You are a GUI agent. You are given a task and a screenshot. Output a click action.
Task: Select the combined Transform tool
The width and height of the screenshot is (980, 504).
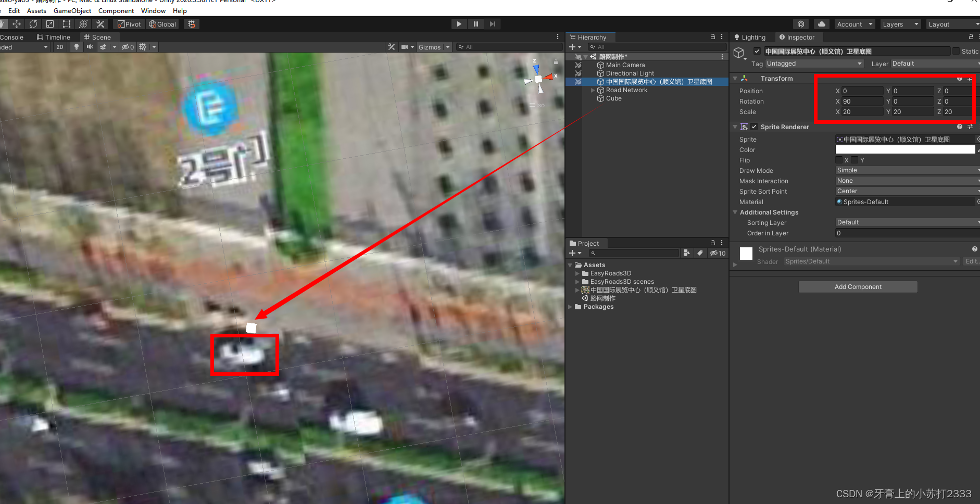coord(83,24)
